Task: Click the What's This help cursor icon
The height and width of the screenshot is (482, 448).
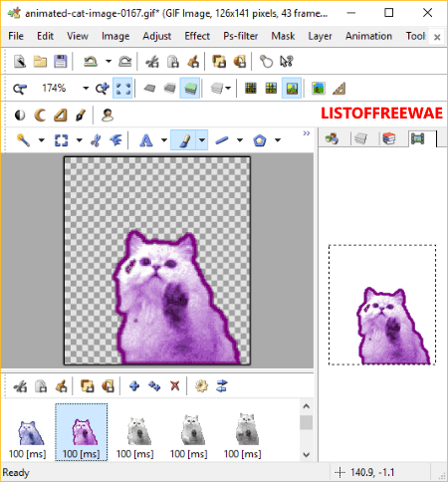Action: coord(287,62)
